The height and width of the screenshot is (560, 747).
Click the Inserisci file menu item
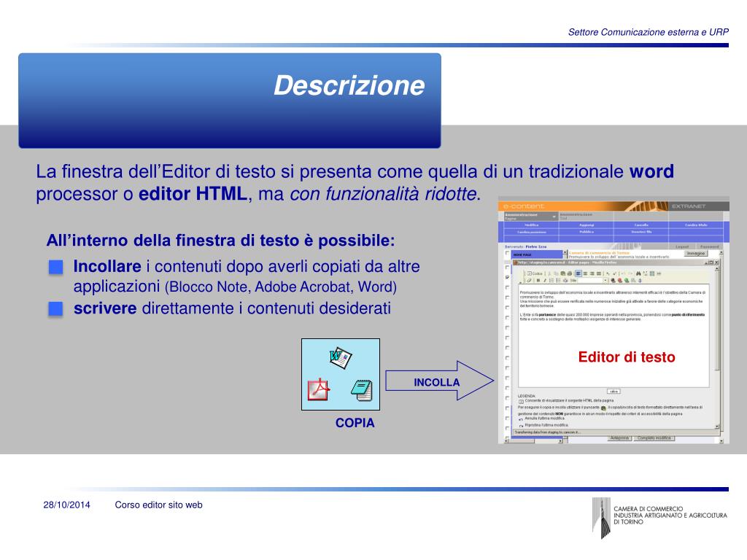coord(642,232)
